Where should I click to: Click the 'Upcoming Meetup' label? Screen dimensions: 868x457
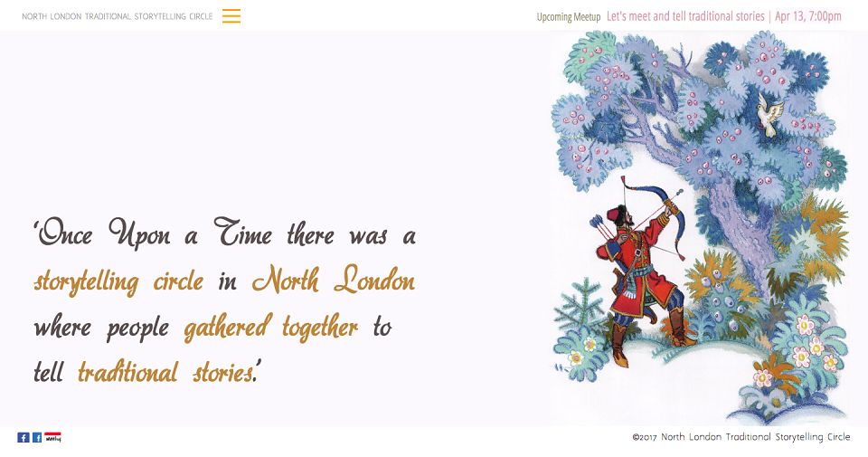pyautogui.click(x=569, y=16)
